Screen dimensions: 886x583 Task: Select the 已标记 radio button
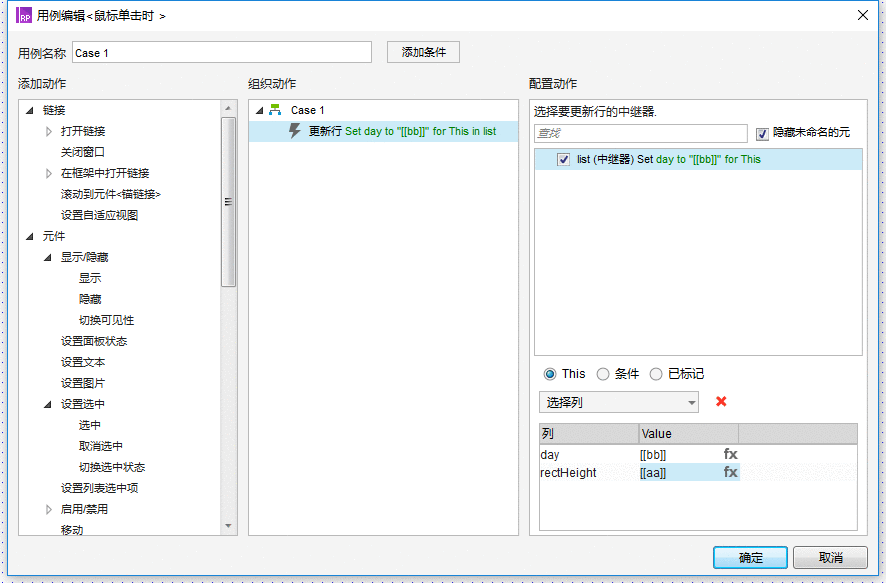tap(655, 374)
